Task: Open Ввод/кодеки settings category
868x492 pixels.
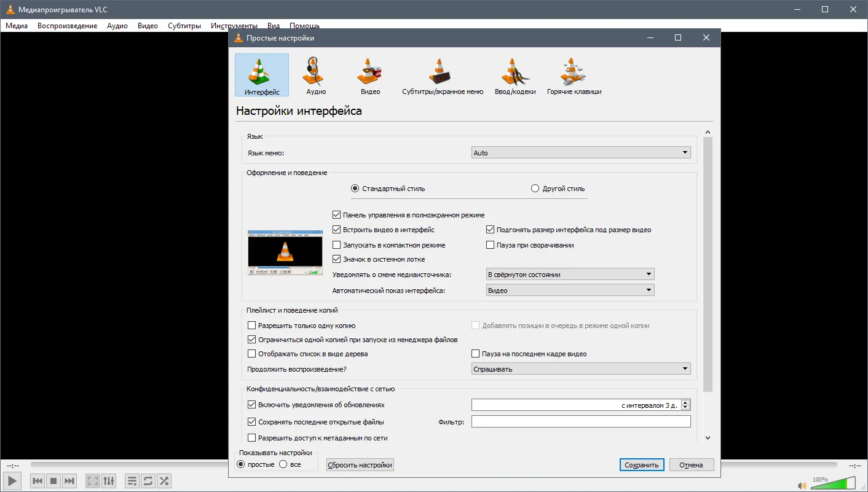Action: click(515, 76)
